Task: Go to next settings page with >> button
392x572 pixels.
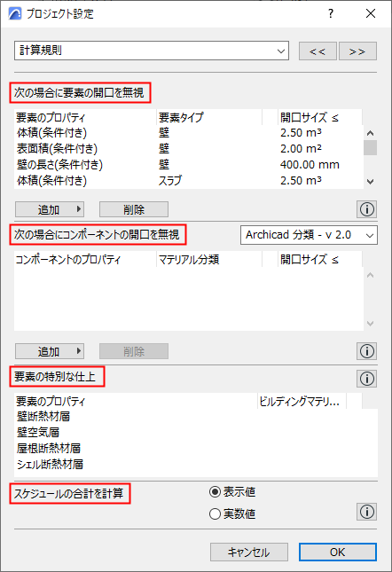Action: pos(357,51)
